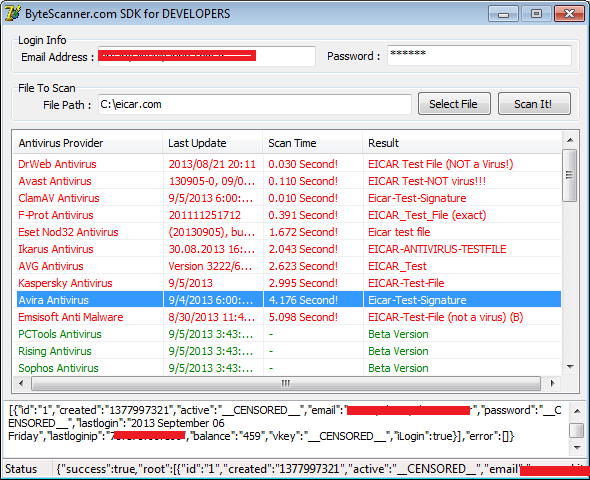The image size is (590, 480).
Task: Click the list's scroll right arrow
Action: coord(552,383)
